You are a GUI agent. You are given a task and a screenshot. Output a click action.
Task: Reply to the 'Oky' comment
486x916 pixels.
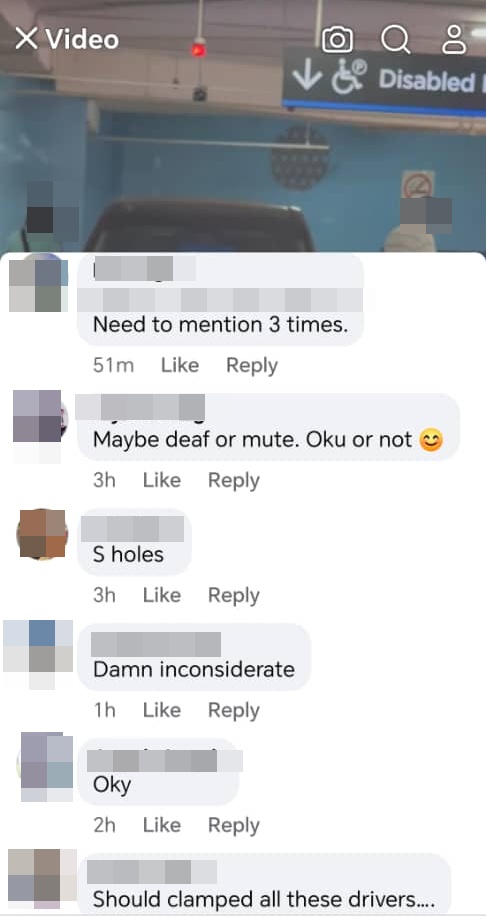(234, 825)
